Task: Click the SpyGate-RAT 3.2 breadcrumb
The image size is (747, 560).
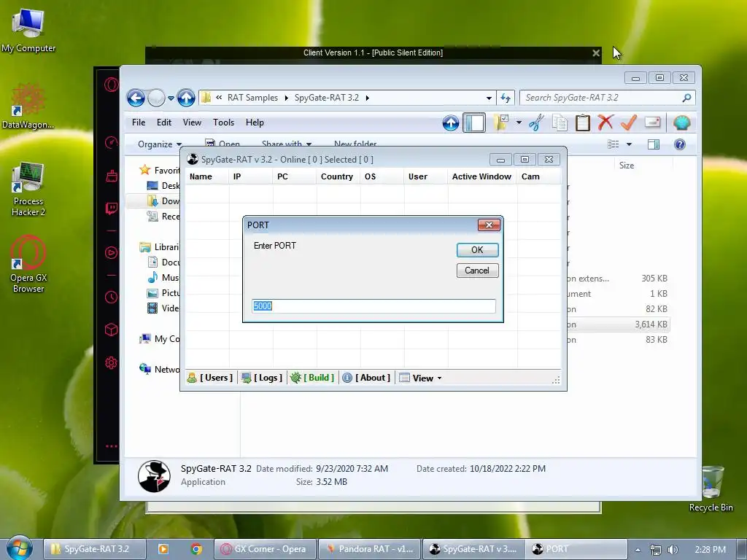Action: 326,98
